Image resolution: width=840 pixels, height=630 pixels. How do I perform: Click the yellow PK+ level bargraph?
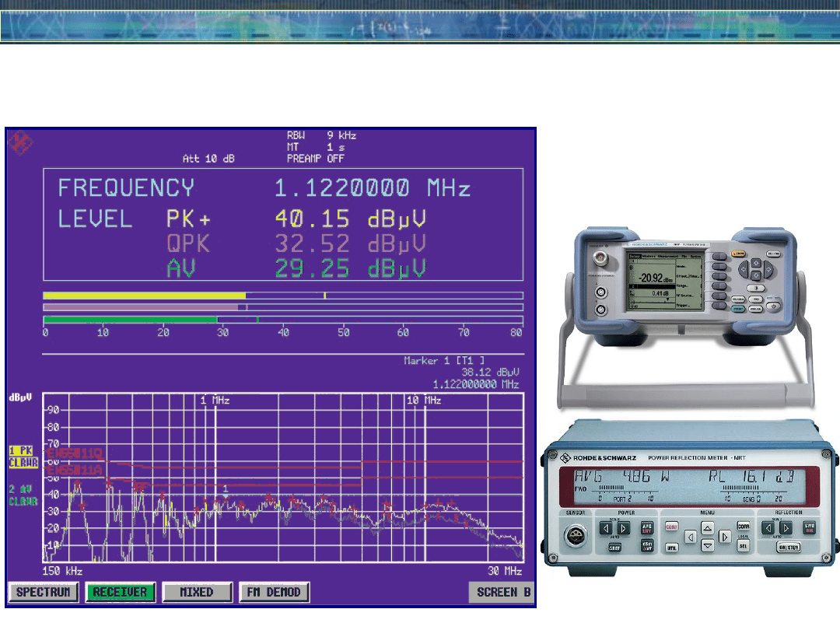145,296
